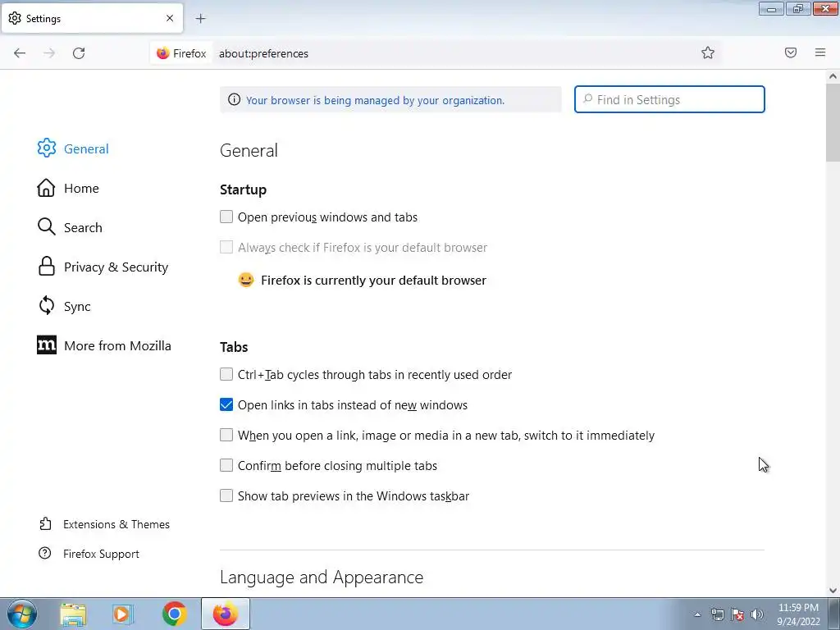Click the Home house icon in sidebar
Image resolution: width=840 pixels, height=630 pixels.
click(x=46, y=188)
